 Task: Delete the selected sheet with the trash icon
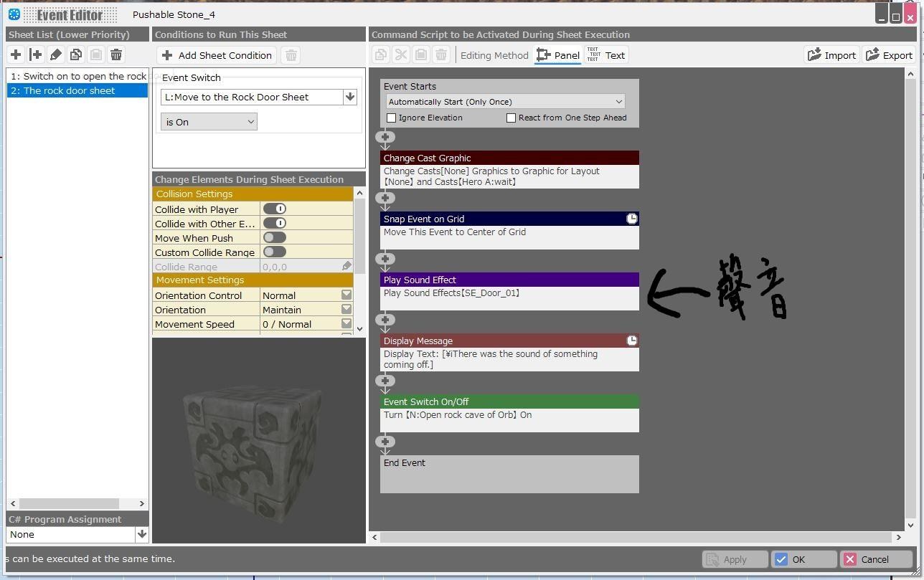pos(116,54)
